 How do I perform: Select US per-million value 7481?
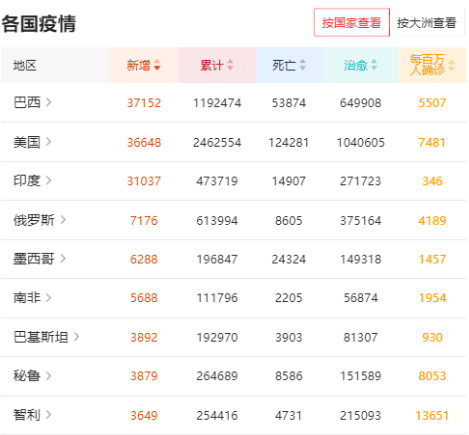[x=432, y=142]
